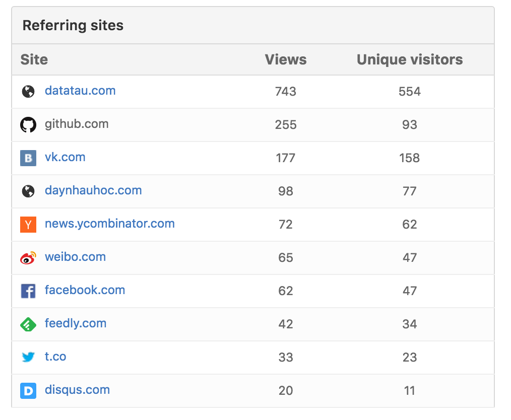Click the Site column header
The height and width of the screenshot is (420, 511).
[34, 59]
